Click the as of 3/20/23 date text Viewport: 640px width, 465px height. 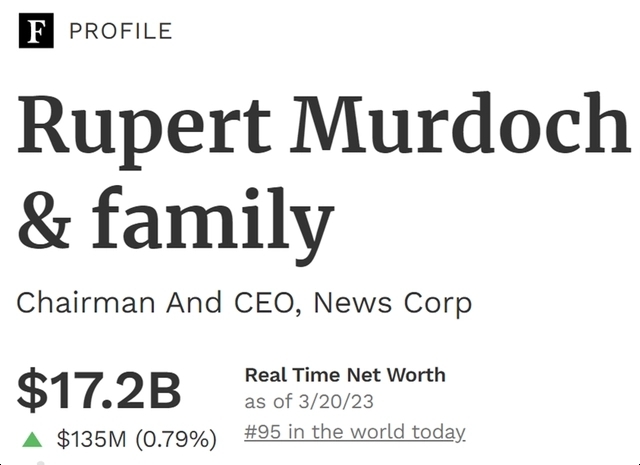coord(310,403)
